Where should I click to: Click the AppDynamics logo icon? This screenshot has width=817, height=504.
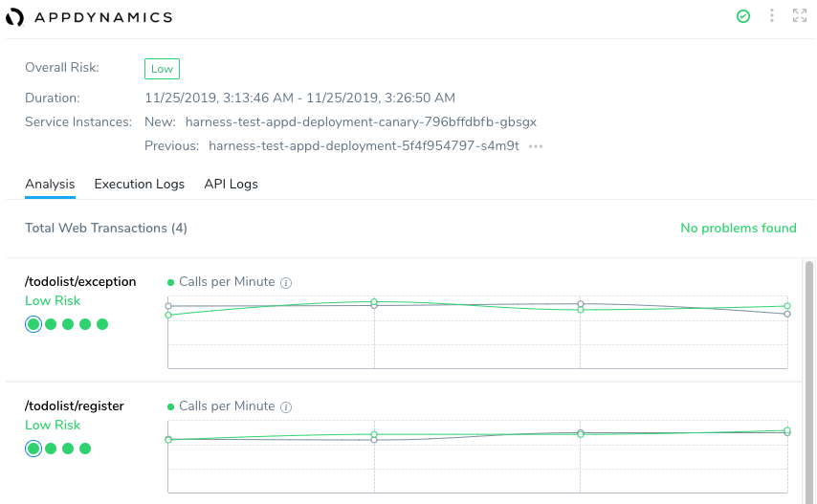(x=14, y=17)
